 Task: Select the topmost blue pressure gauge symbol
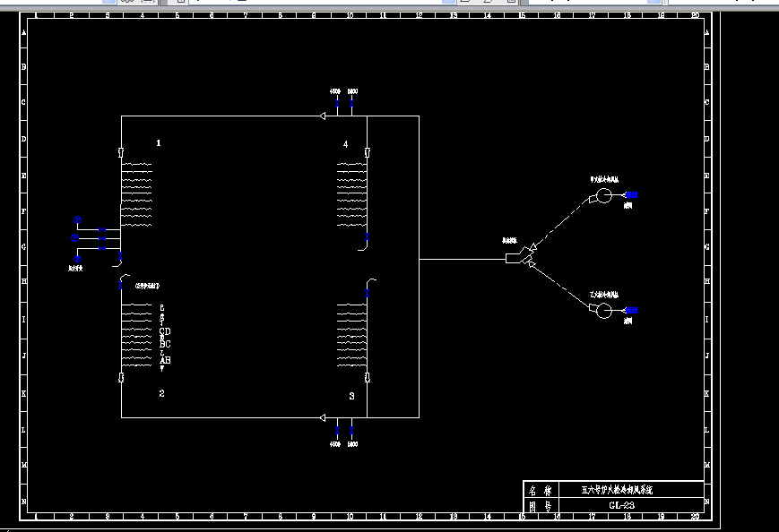pyautogui.click(x=77, y=219)
